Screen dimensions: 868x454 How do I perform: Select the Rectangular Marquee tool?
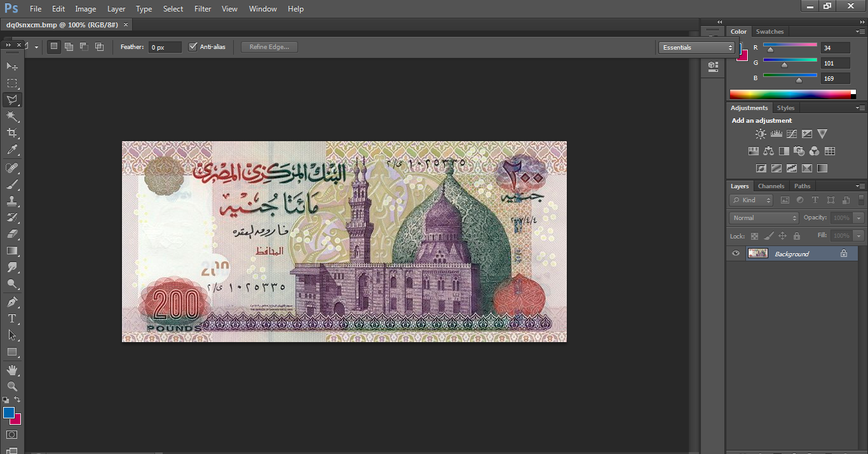(x=12, y=83)
